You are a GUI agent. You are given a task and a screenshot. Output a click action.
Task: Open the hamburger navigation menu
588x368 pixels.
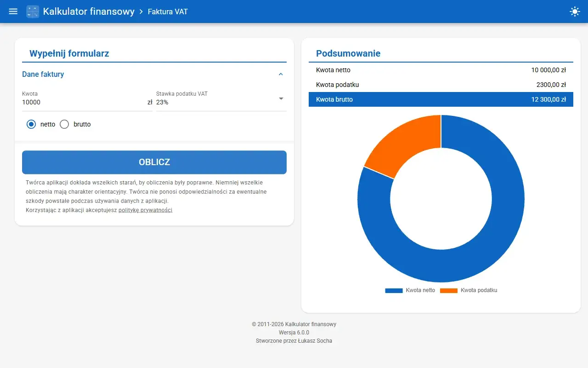tap(13, 11)
